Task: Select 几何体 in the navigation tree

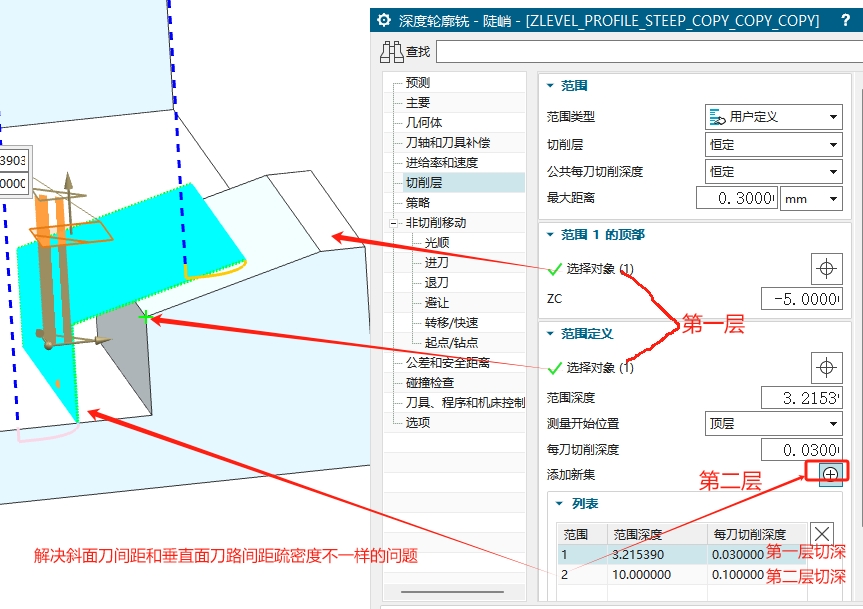Action: (x=424, y=123)
